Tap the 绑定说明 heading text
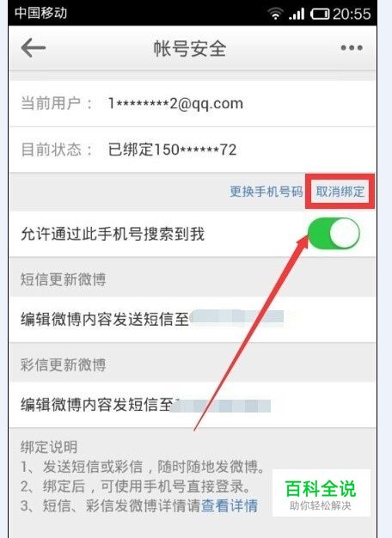Viewport: 392px width, 538px height. point(49,447)
